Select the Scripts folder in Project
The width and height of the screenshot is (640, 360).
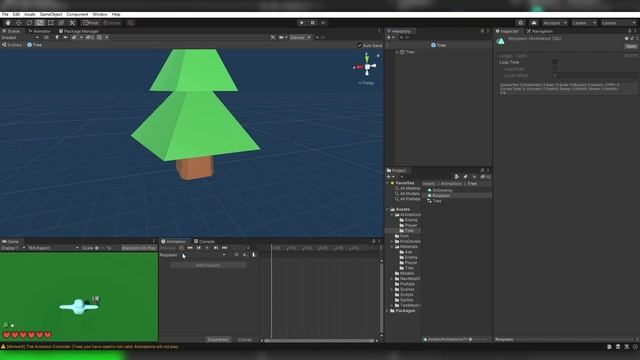tap(404, 295)
